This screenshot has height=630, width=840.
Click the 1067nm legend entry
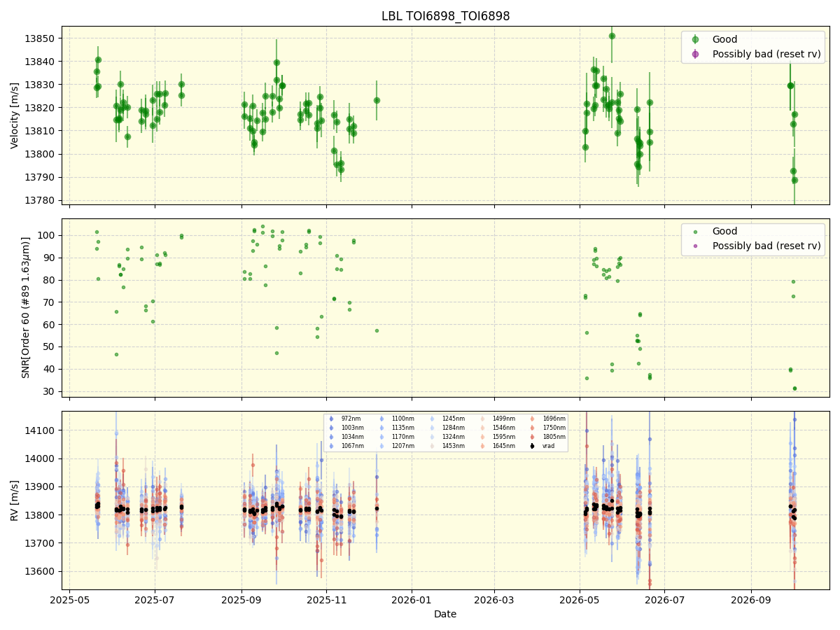coord(352,446)
